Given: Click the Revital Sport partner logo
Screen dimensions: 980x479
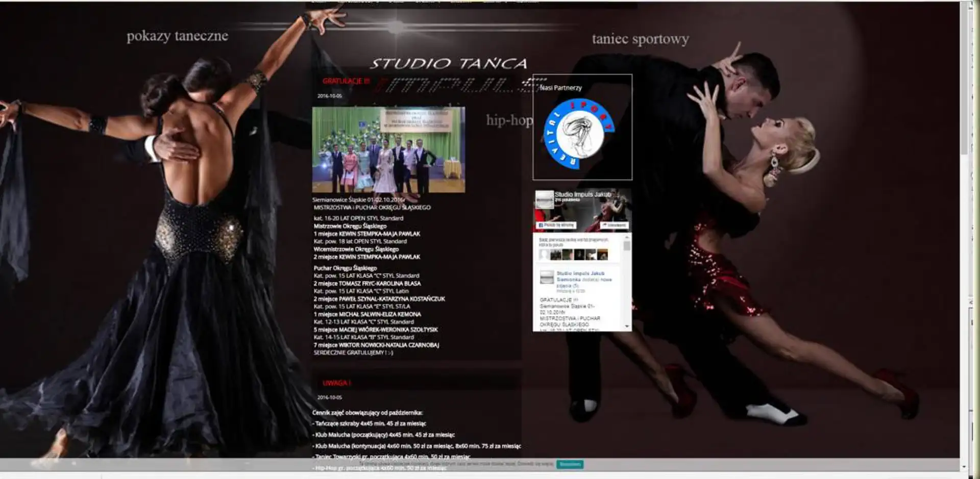Looking at the screenshot, I should point(579,134).
